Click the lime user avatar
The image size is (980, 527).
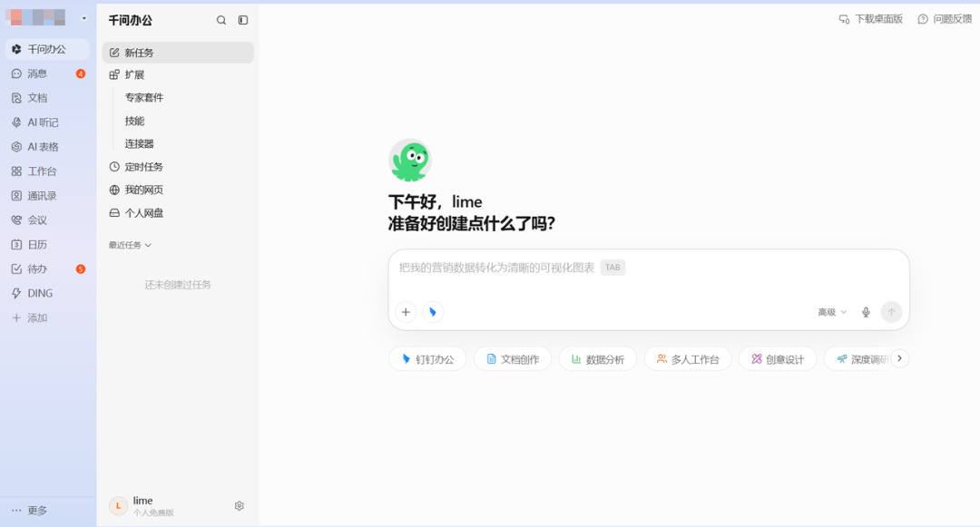click(118, 506)
